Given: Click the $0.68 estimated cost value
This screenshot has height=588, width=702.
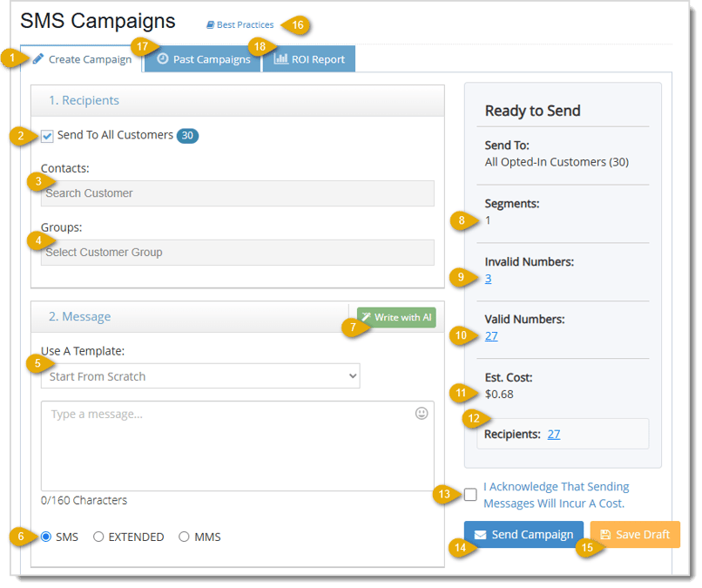Looking at the screenshot, I should point(500,395).
